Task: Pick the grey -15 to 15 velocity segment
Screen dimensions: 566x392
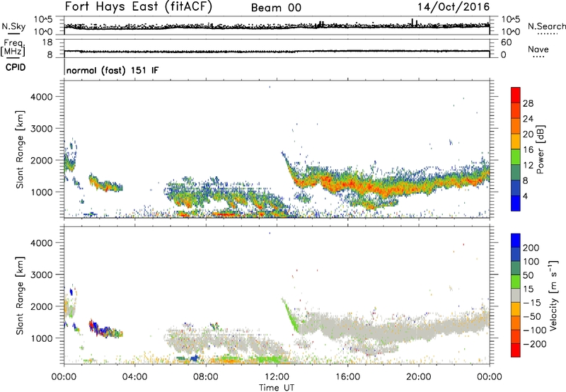Action: (516, 295)
